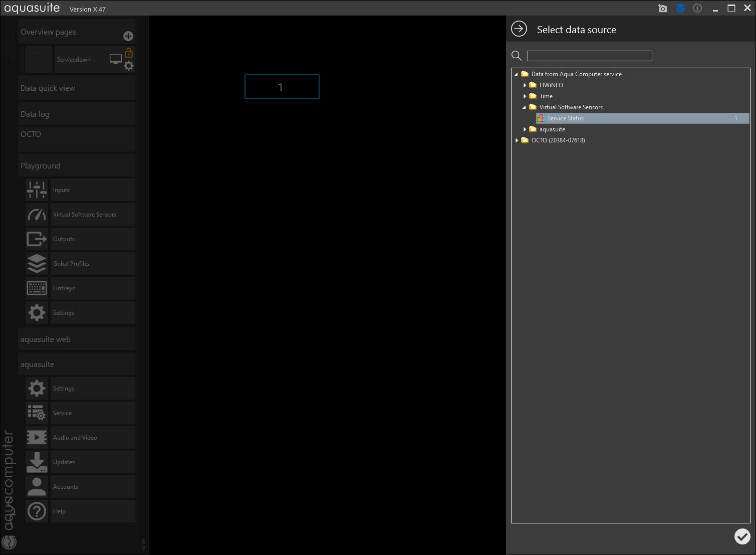Expand the OCTO (20384-07618) node
The height and width of the screenshot is (555, 756).
click(517, 140)
